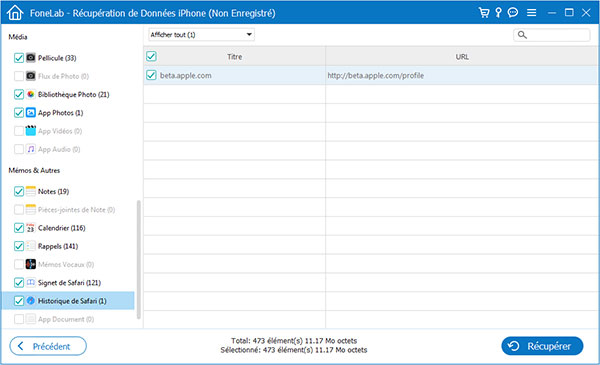Select Pellicule (33) category label
The image size is (600, 365).
(x=57, y=58)
